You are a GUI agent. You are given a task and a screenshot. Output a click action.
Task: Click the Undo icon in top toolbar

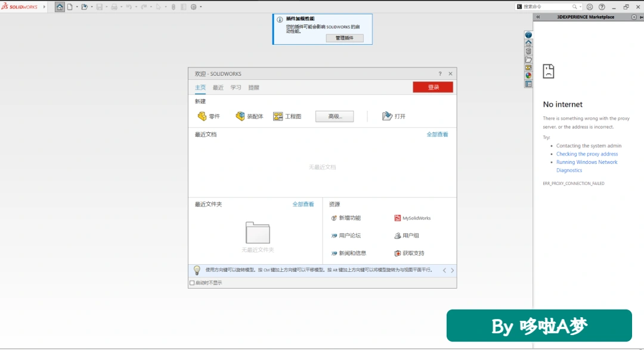129,7
